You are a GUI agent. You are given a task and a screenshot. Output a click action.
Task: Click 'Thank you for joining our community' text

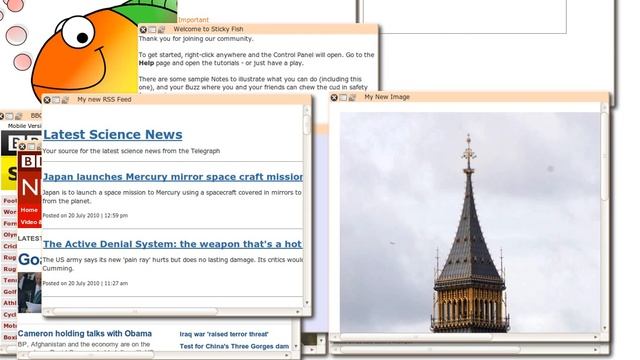[196, 39]
